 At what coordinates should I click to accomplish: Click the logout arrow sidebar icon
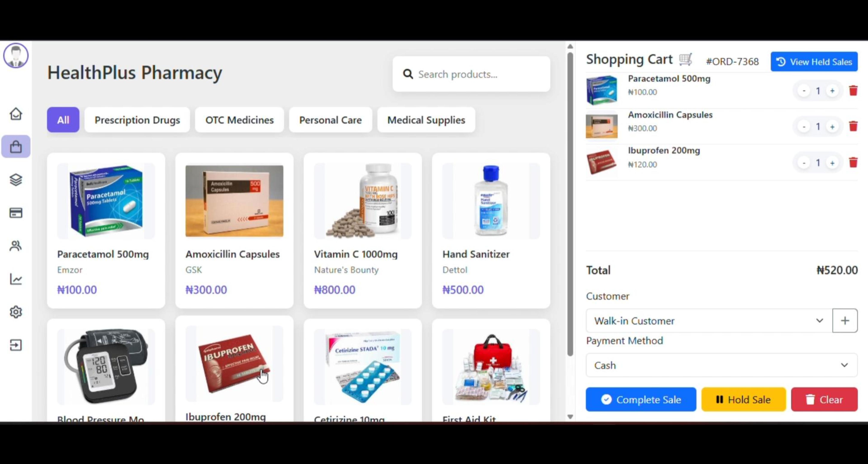point(16,345)
